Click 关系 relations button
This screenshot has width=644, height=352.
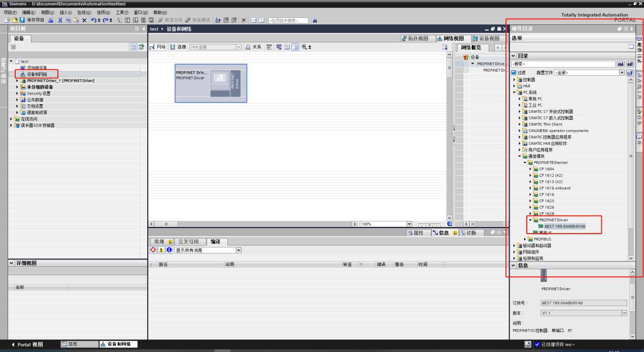click(254, 47)
